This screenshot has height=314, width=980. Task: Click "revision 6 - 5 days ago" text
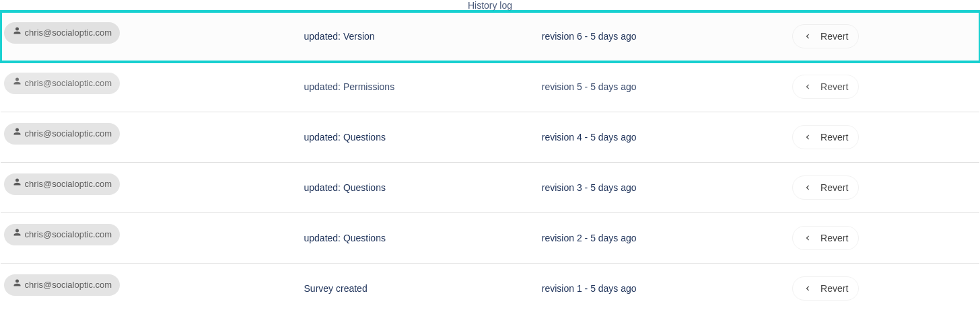pos(589,36)
